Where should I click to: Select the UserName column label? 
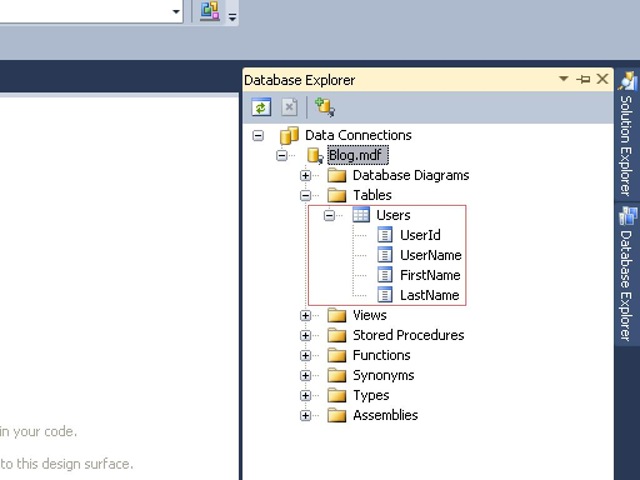coord(431,255)
